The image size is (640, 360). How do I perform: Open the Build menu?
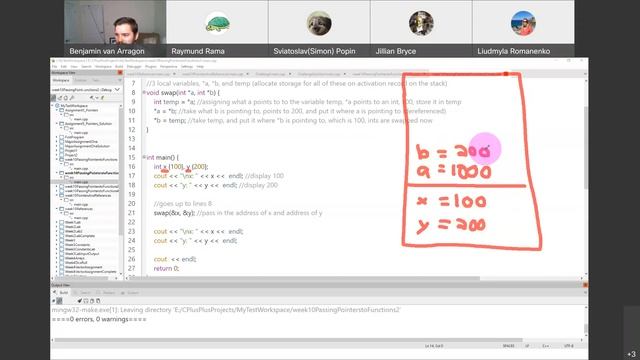[119, 67]
